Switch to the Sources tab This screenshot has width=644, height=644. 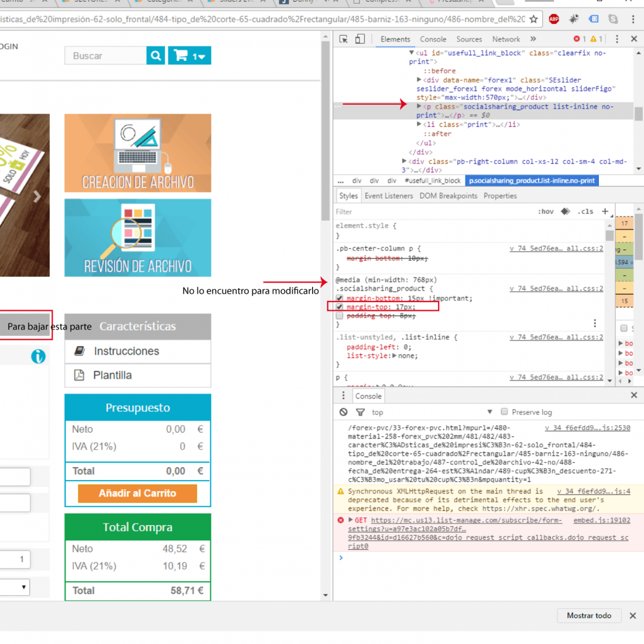click(x=469, y=39)
